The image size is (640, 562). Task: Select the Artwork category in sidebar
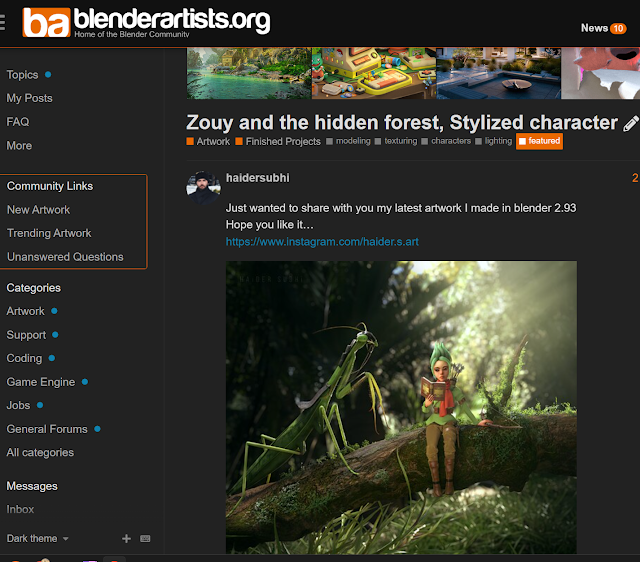coord(25,311)
